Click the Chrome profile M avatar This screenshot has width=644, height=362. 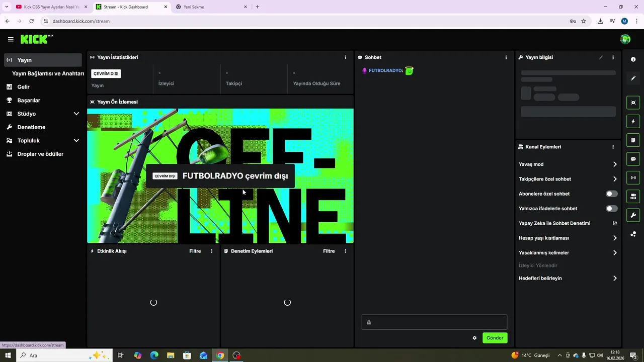(x=624, y=21)
